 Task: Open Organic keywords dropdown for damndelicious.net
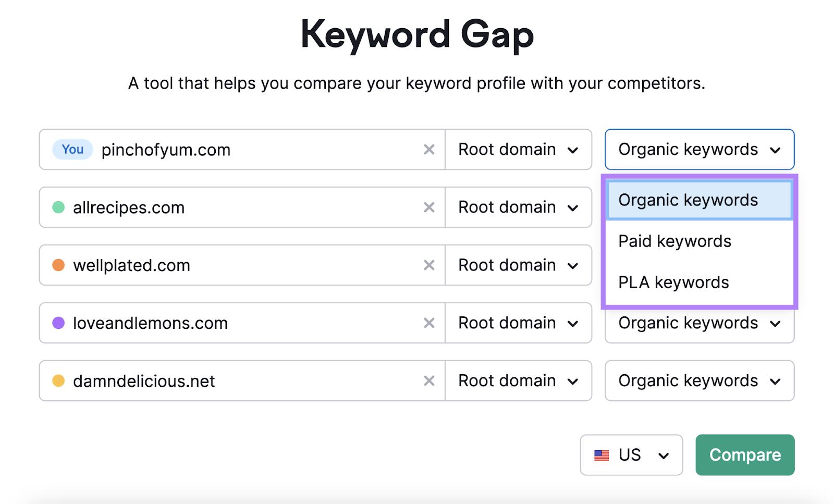click(x=698, y=381)
